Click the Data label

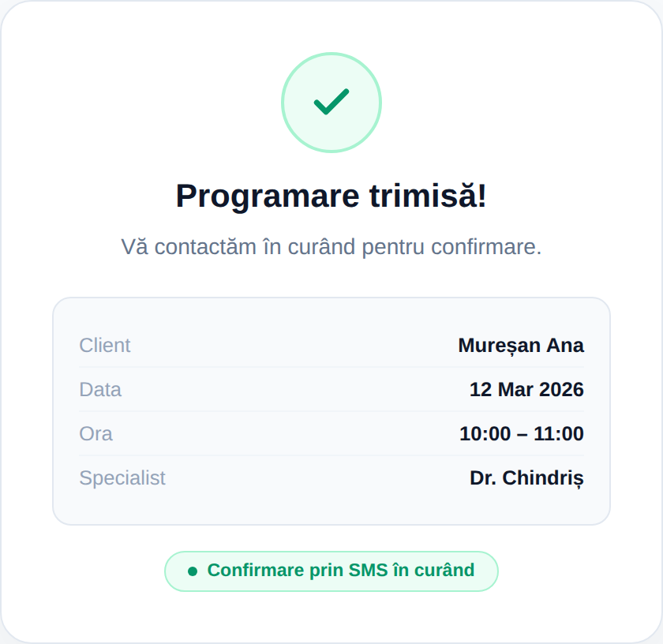[x=100, y=389]
